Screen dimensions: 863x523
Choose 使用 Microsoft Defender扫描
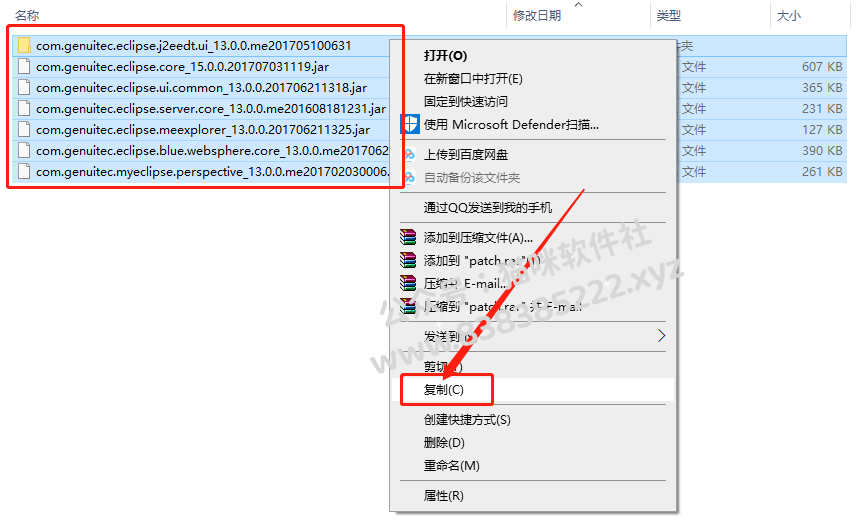point(511,125)
